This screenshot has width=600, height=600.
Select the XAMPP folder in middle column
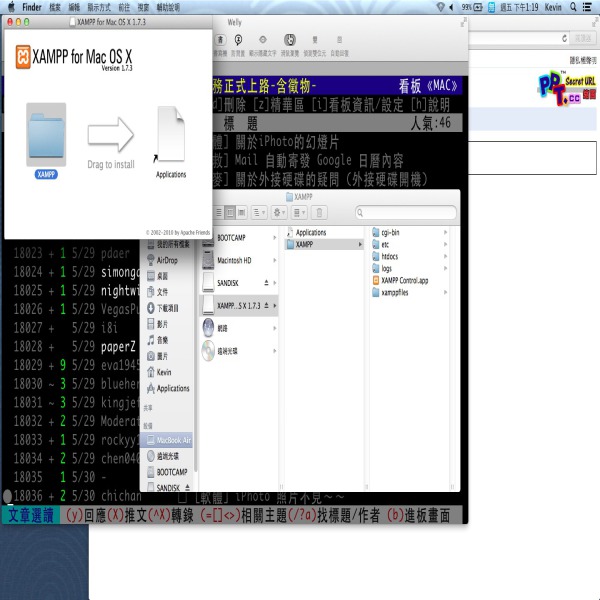[324, 244]
